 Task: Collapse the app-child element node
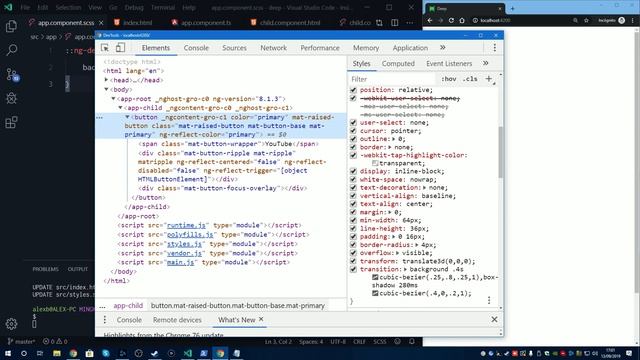coord(120,108)
